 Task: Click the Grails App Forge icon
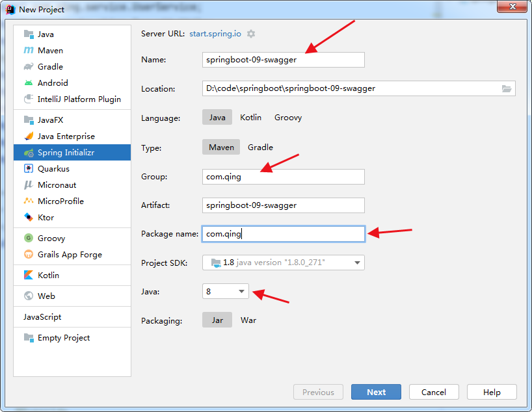29,254
